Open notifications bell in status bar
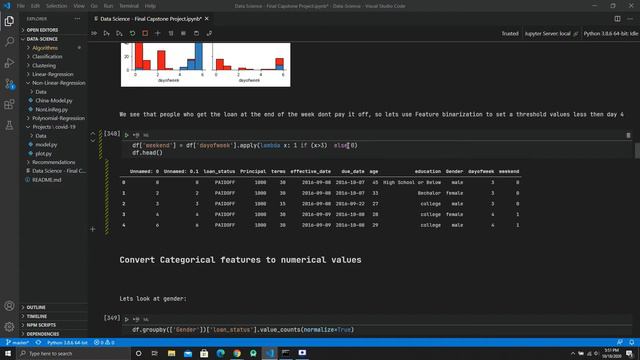This screenshot has width=640, height=360. (x=631, y=342)
